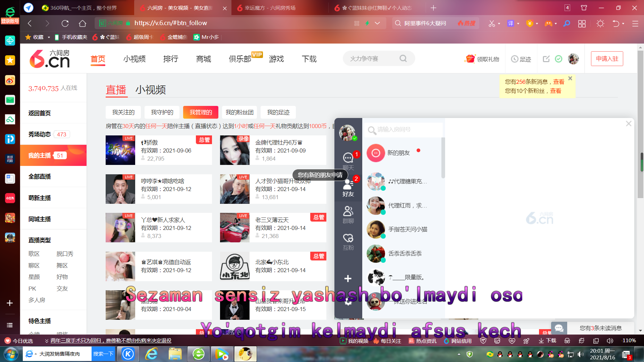Screen dimensions: 644x362
Task: Expand the undo-close-tab dropdown arrow
Action: pos(623,23)
